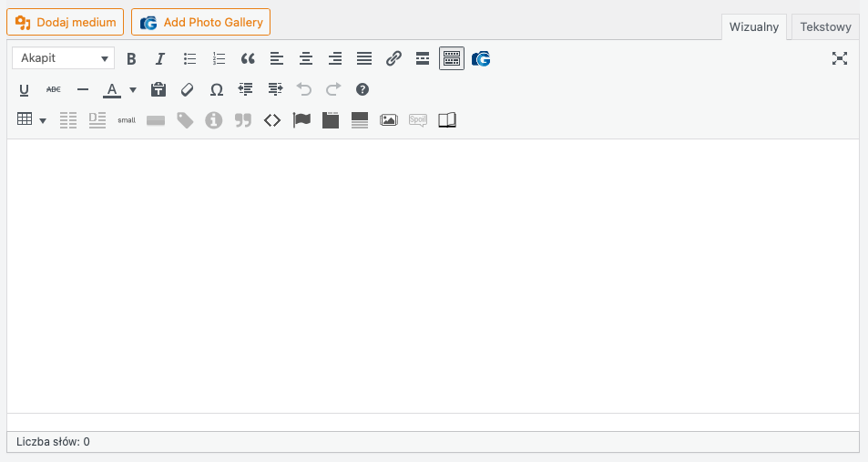The image size is (868, 462).
Task: Insert the Read More tag
Action: [x=423, y=58]
